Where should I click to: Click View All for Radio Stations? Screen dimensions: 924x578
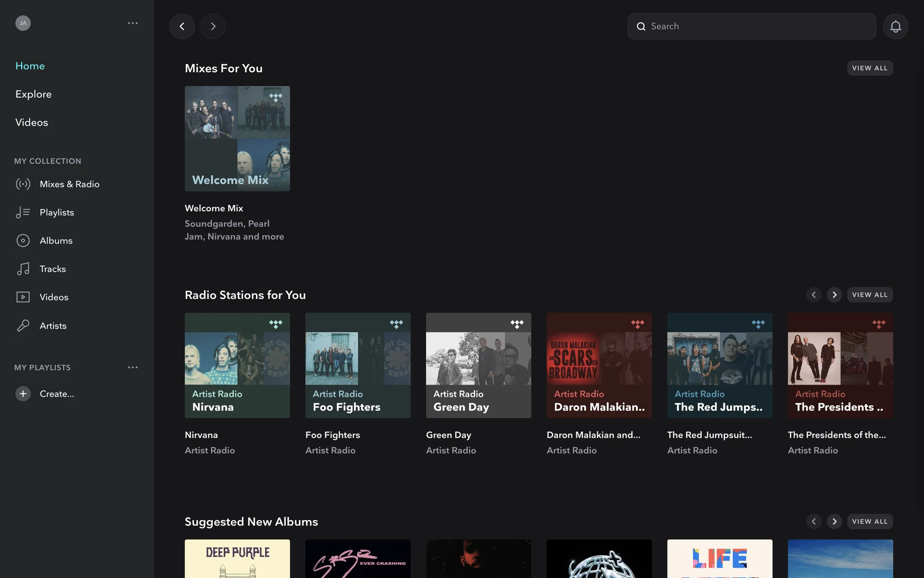tap(870, 295)
